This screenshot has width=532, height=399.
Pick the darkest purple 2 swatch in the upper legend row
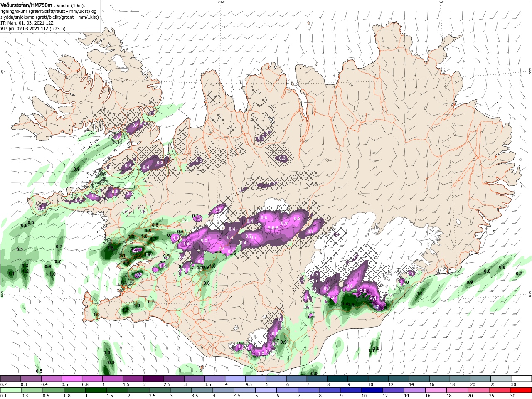[x=153, y=379]
